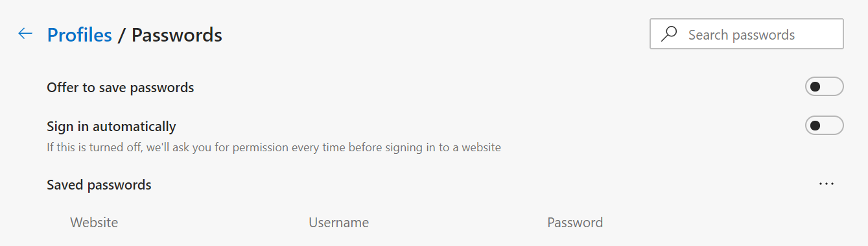This screenshot has width=868, height=246.
Task: Select the Passwords breadcrumb title
Action: (177, 34)
